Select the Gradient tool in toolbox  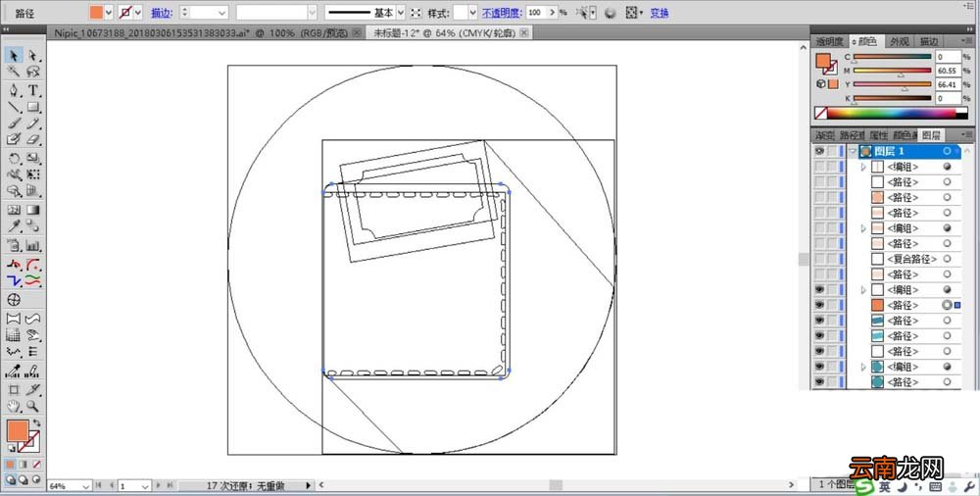point(32,210)
